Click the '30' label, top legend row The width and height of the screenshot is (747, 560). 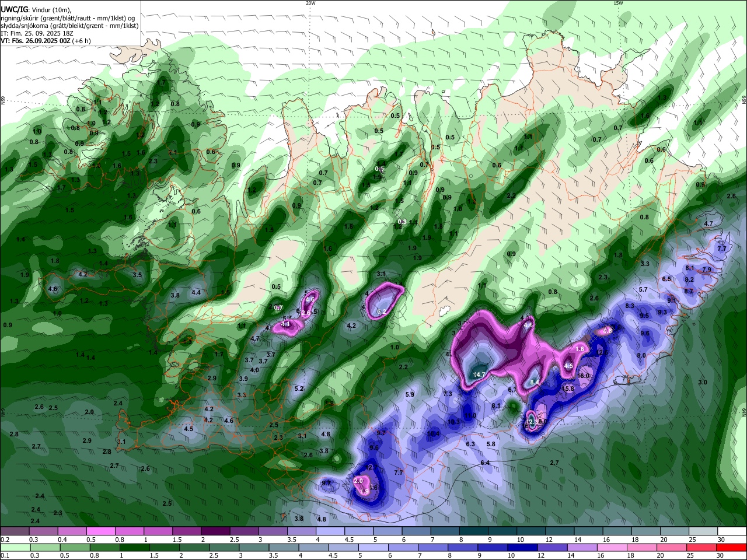(721, 540)
